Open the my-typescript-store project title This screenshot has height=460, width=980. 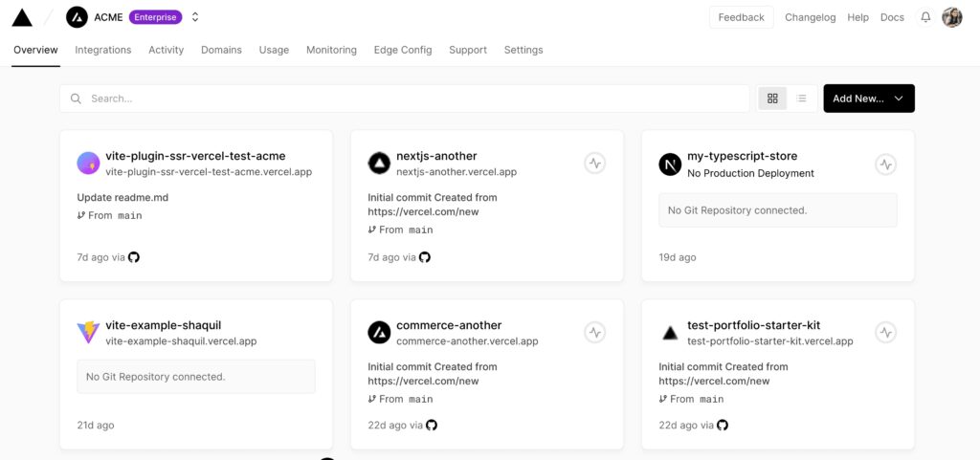tap(743, 156)
